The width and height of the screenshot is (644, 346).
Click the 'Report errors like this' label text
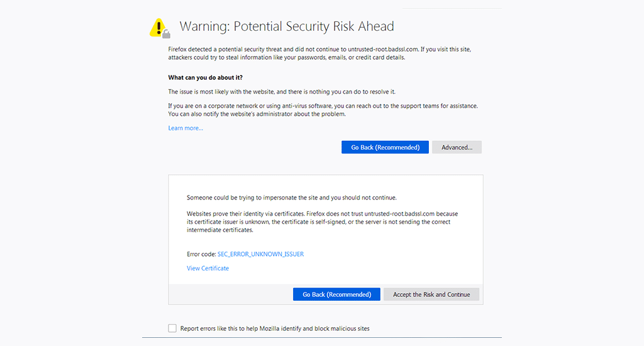pyautogui.click(x=275, y=328)
